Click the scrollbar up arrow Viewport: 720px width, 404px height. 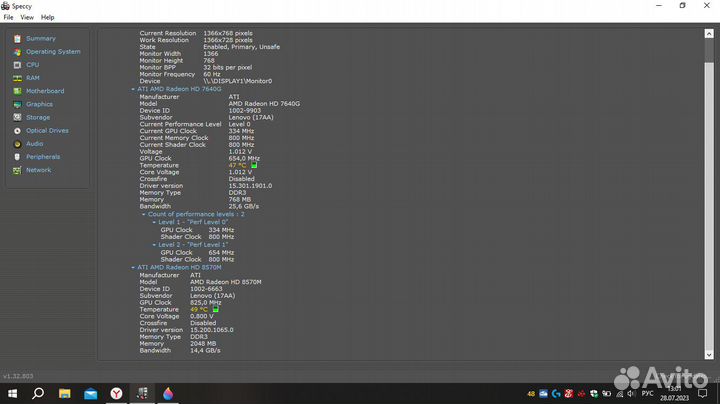coord(709,34)
